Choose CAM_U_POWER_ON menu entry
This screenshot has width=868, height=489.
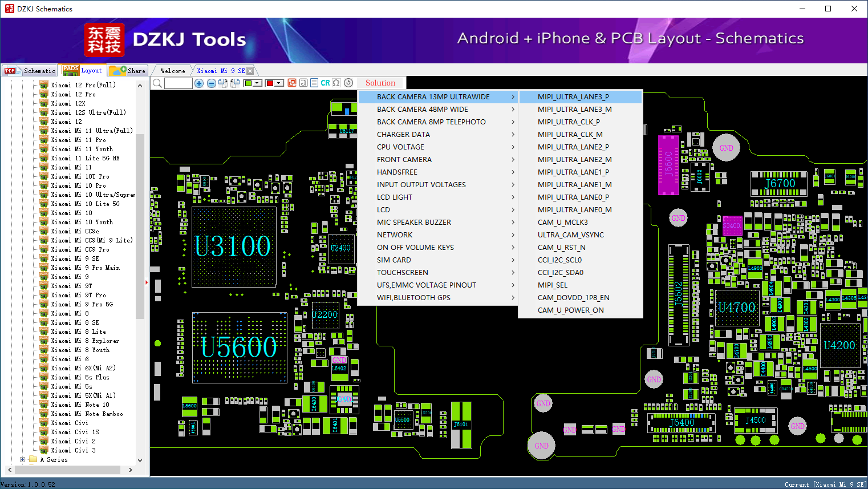(581, 310)
